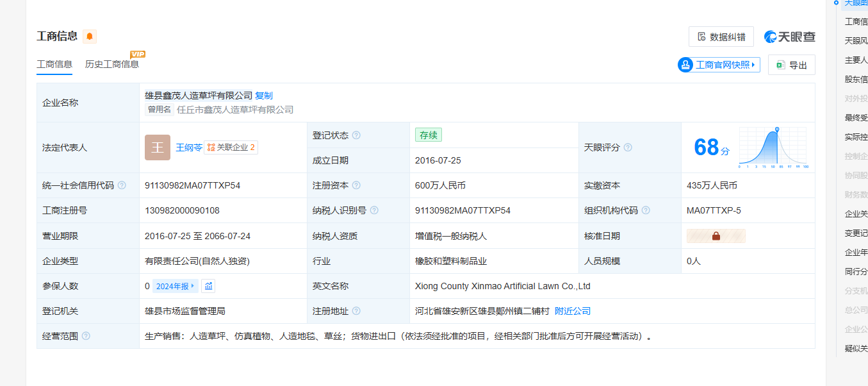Click the help icon next to 经营范围
Viewport: 868px width, 386px height.
pyautogui.click(x=86, y=336)
